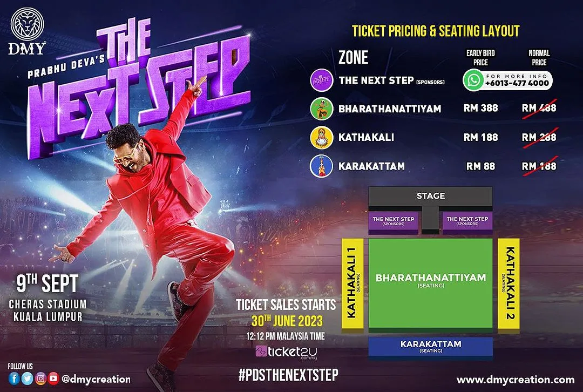Screen dimensions: 583x392
Task: Select the Bharathanattiyam dancer zone icon
Action: click(x=321, y=109)
